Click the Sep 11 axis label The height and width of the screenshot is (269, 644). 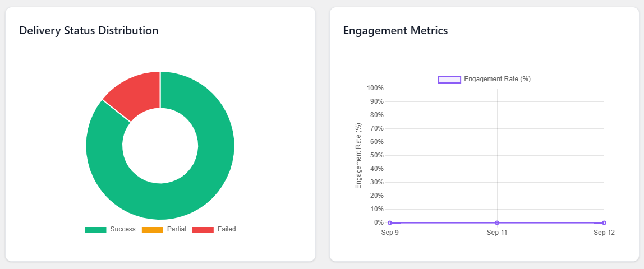[x=497, y=233]
